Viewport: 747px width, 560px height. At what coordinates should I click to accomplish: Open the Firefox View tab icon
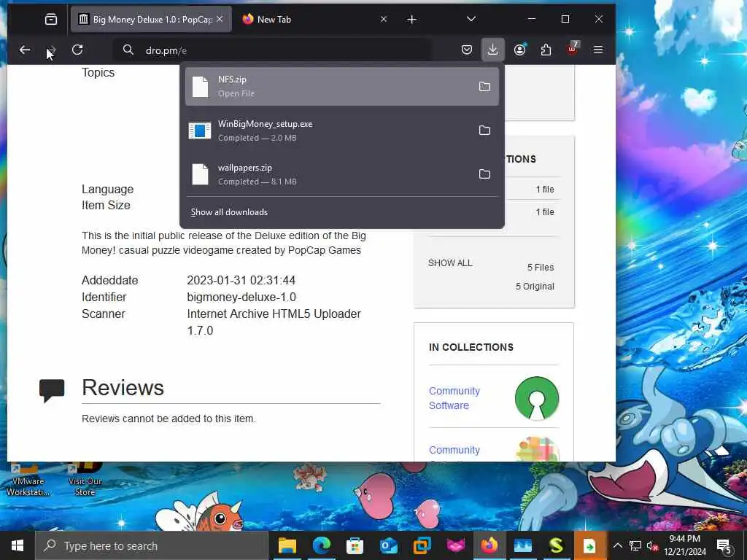pos(51,19)
